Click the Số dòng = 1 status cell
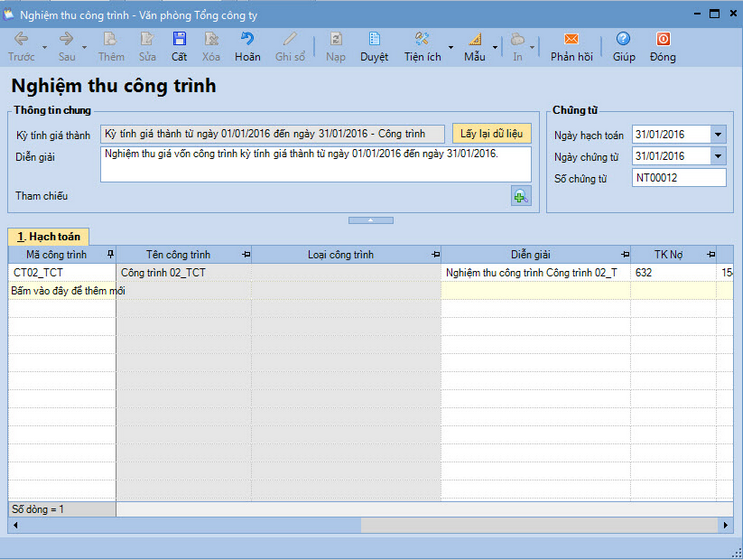The height and width of the screenshot is (560, 743). click(x=62, y=509)
